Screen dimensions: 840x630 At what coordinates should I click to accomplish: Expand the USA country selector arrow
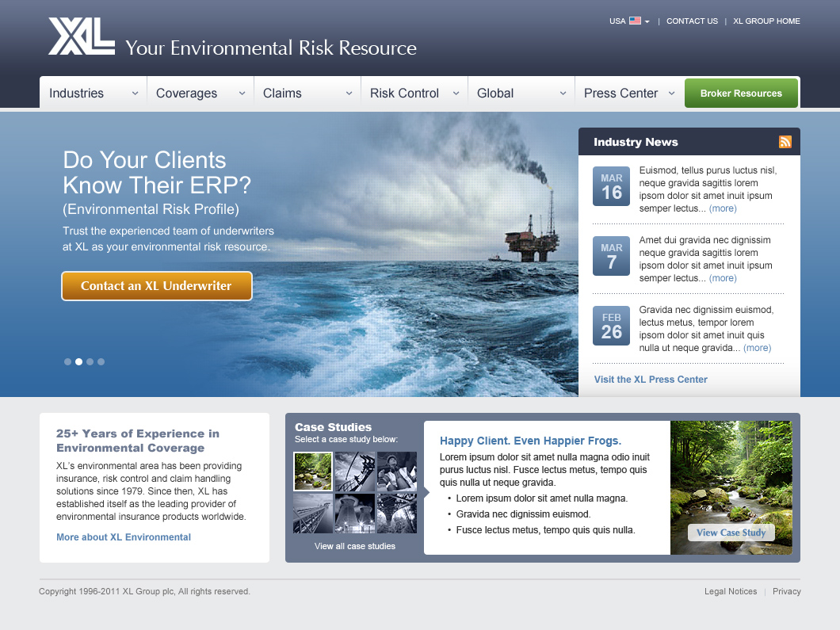coord(647,21)
